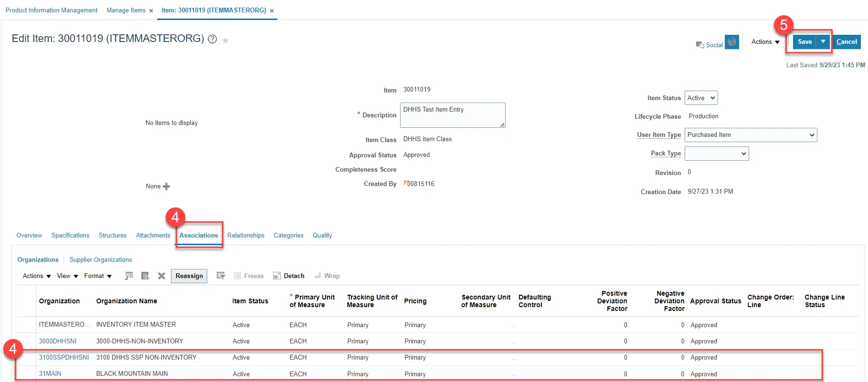This screenshot has height=382, width=868.
Task: Select the Supplier Organizations subtab
Action: [x=100, y=260]
